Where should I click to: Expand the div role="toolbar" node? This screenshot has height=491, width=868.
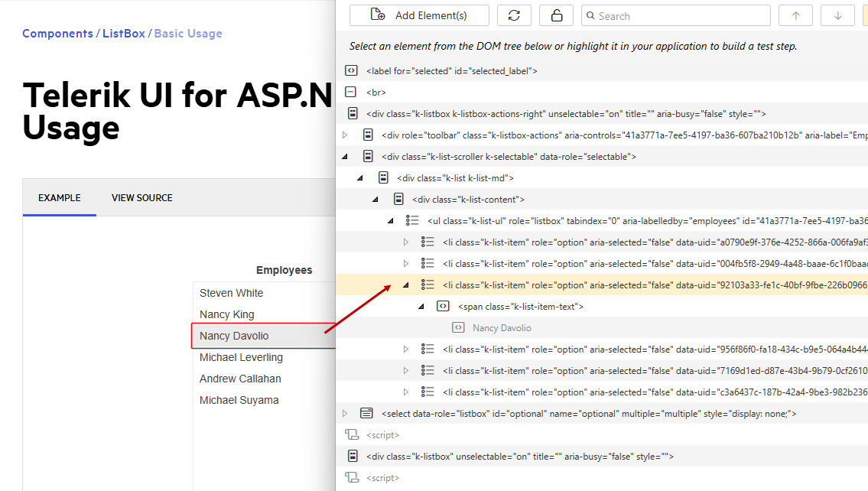(344, 135)
